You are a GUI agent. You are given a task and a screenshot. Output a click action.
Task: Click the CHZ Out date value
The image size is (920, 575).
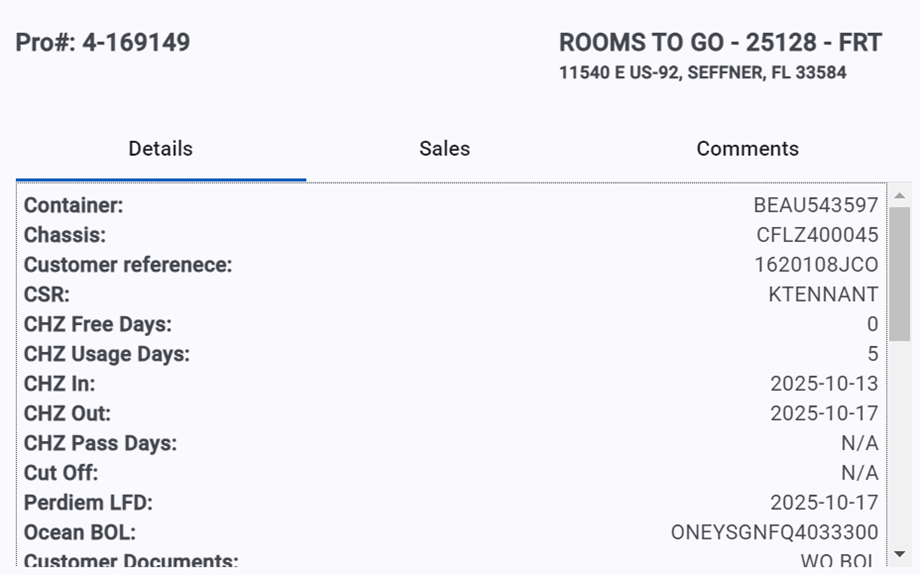point(823,414)
